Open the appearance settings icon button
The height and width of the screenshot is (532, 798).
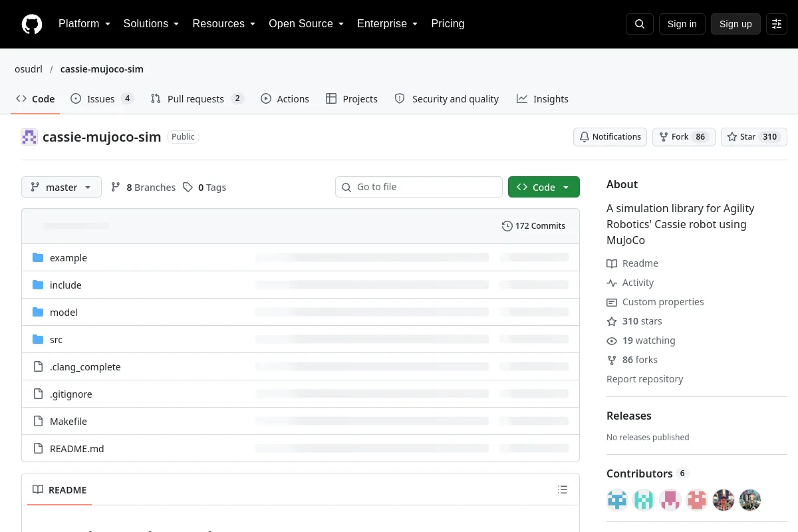click(777, 24)
